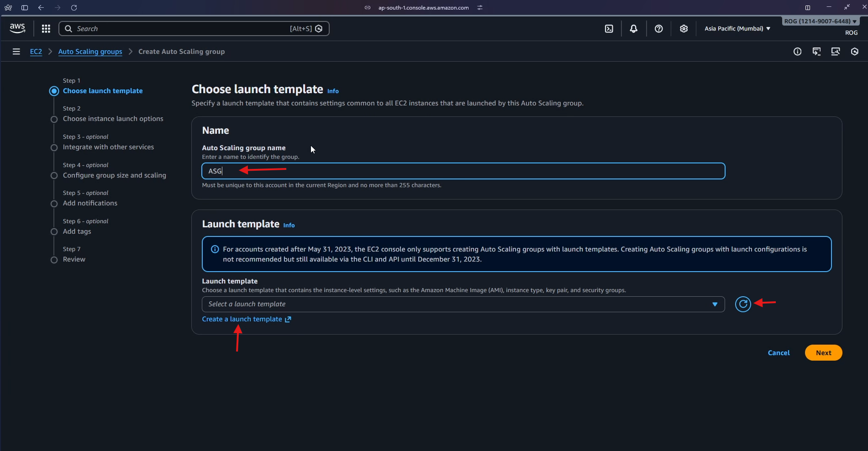
Task: Open the hamburger navigation menu
Action: [x=16, y=52]
